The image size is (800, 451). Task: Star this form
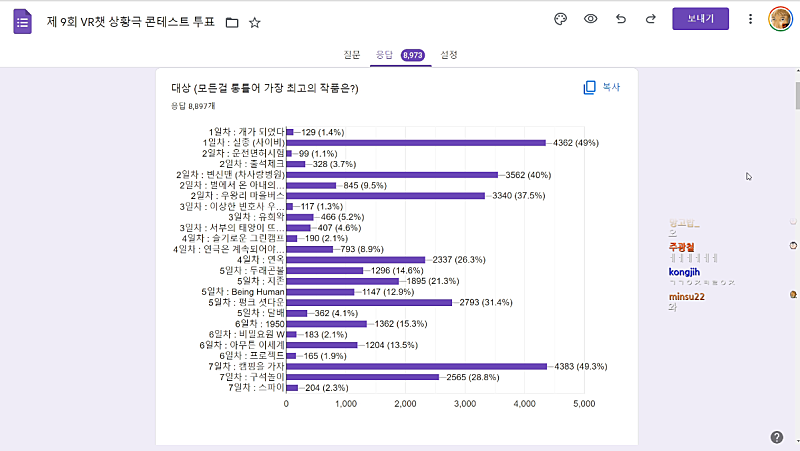(x=255, y=22)
